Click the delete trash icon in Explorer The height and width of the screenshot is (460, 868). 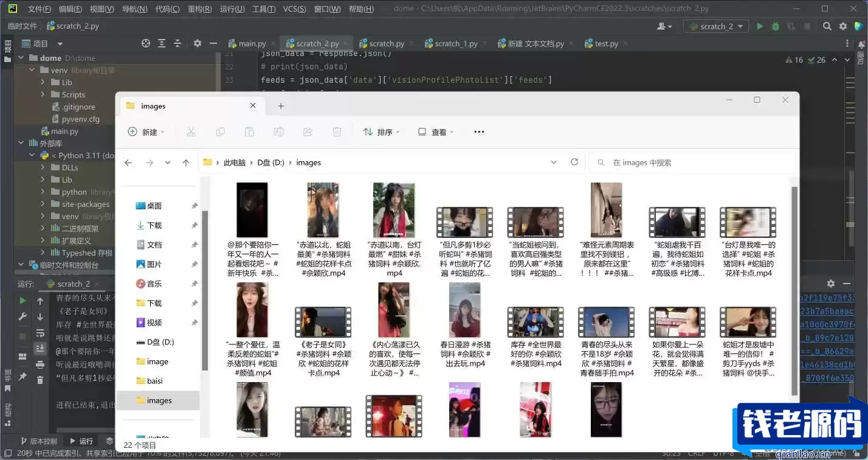pyautogui.click(x=337, y=132)
